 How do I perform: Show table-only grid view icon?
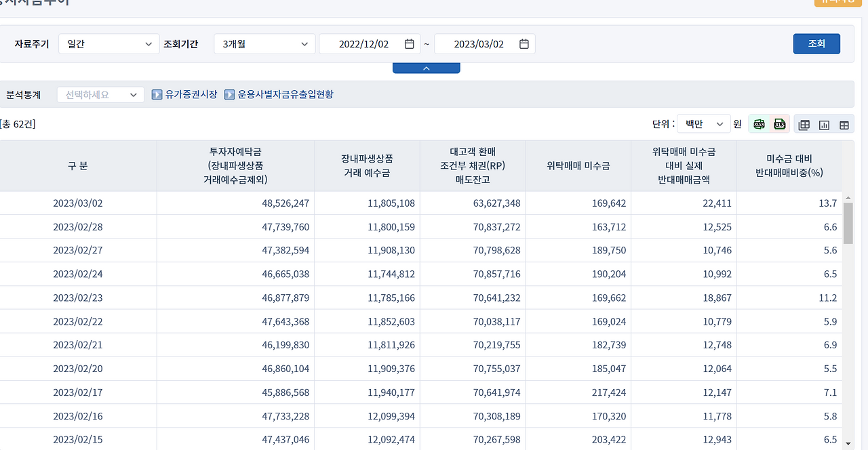[844, 125]
